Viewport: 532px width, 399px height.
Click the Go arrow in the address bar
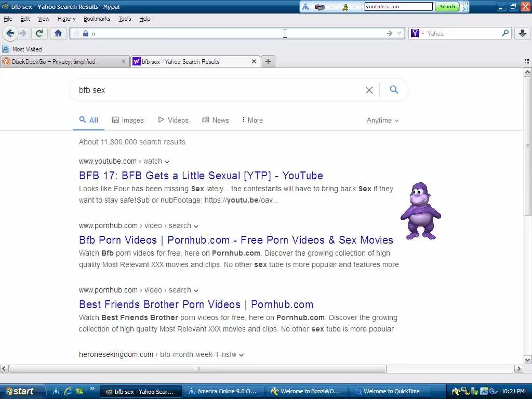[389, 33]
